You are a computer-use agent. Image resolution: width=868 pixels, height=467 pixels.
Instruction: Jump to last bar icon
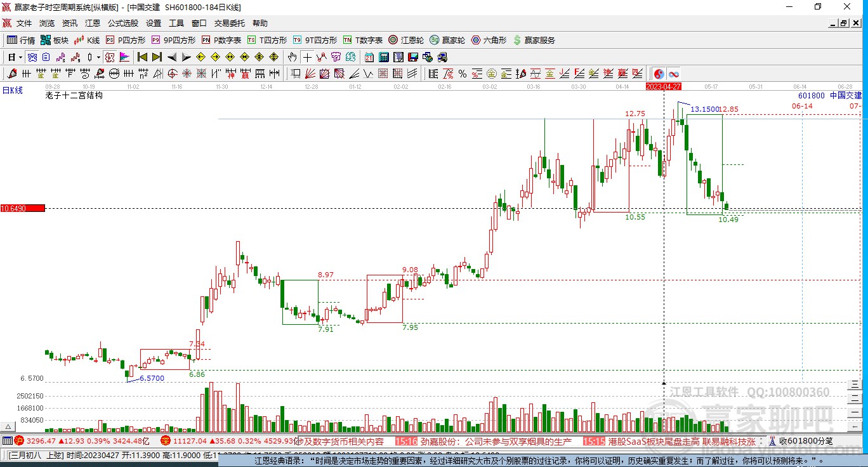click(x=157, y=57)
